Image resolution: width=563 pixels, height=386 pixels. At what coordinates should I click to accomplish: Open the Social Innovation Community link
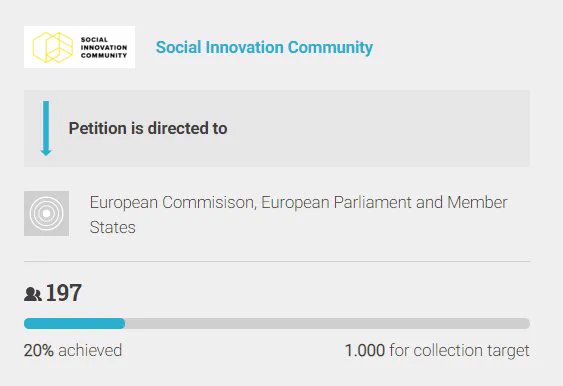click(264, 47)
